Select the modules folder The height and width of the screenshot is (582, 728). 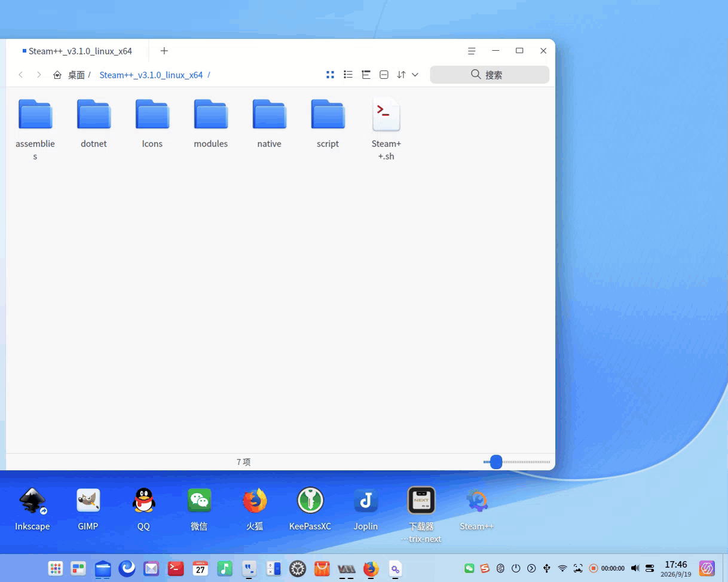pyautogui.click(x=211, y=123)
